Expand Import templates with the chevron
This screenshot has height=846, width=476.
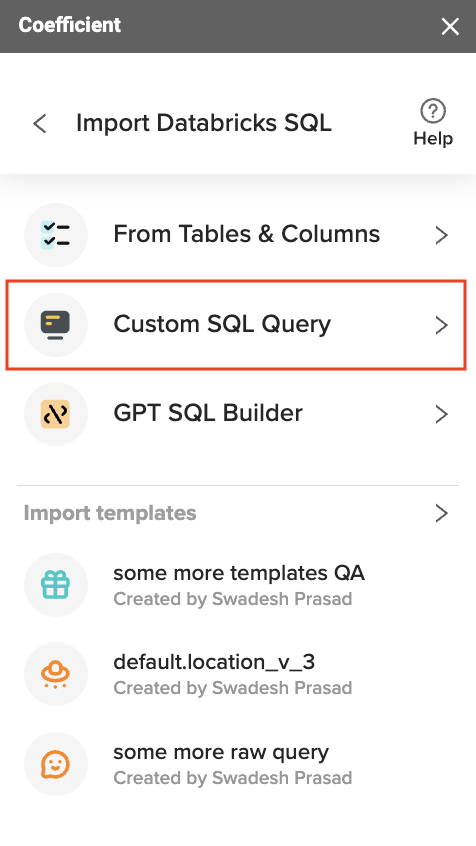coord(441,513)
